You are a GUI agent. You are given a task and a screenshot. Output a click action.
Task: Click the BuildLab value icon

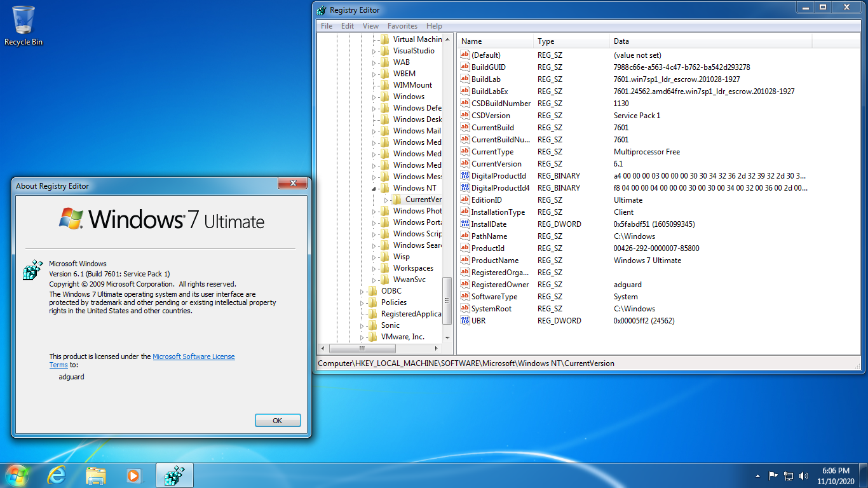pos(465,79)
